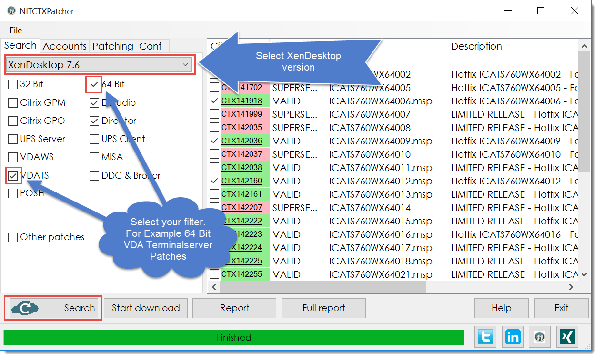Uncheck the VDATS filter
The image size is (604, 364).
(13, 176)
